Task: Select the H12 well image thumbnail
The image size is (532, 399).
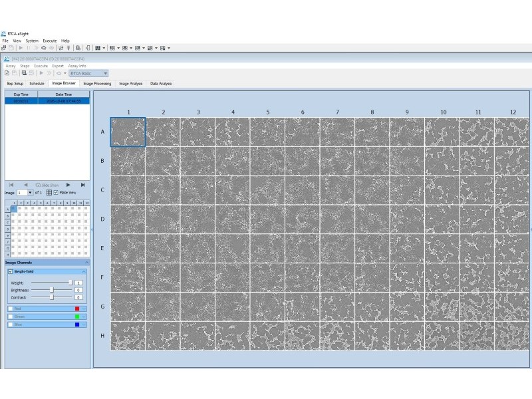Action: [x=511, y=336]
